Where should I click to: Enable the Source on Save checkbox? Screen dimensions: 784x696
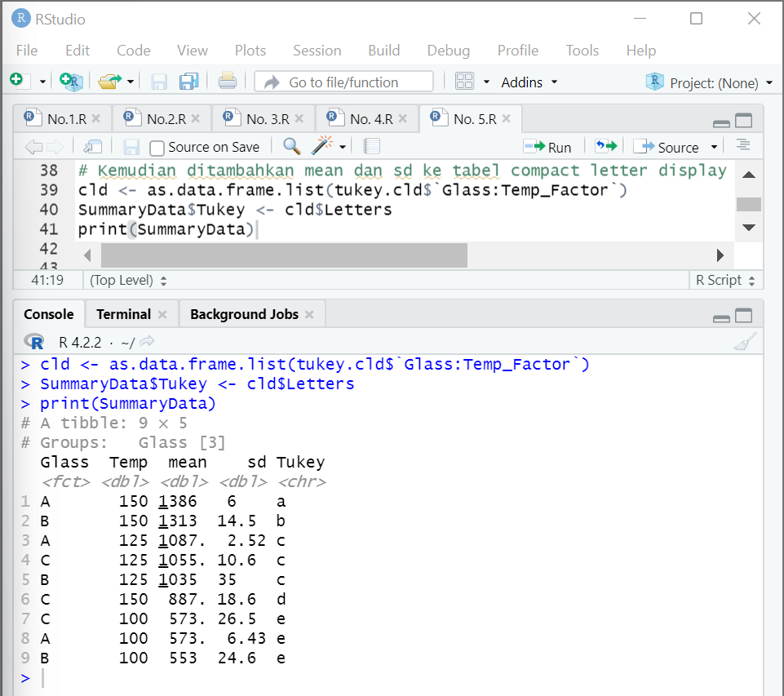[158, 146]
